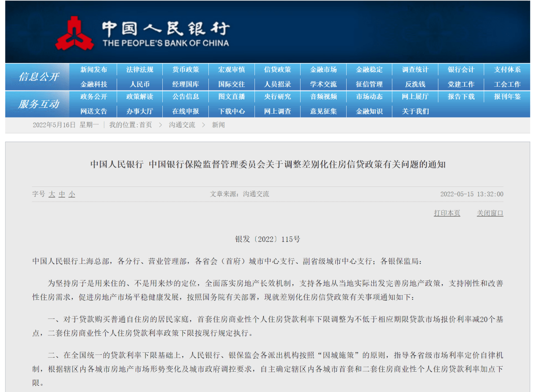
Task: Click 首页 in the breadcrumb
Action: (145, 125)
